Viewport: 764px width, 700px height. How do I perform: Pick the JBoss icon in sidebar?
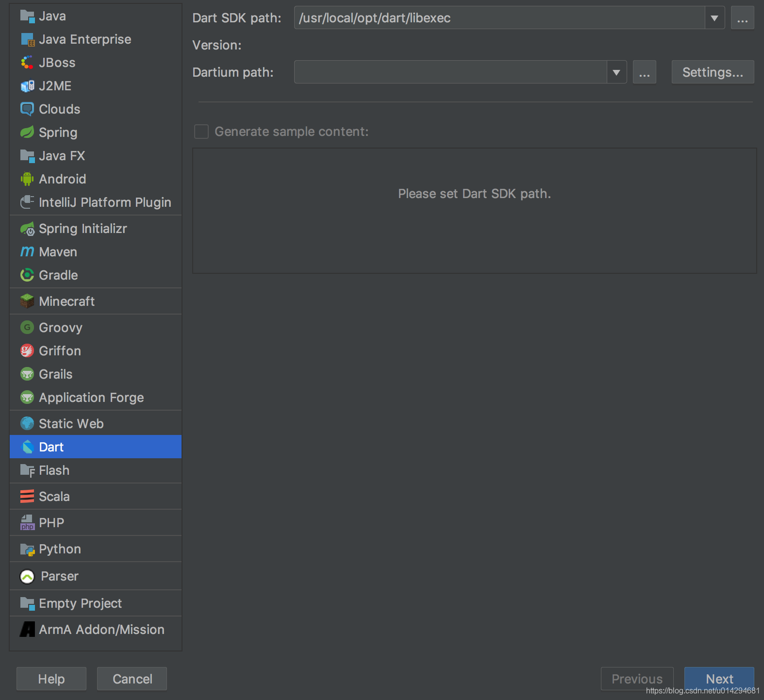click(27, 63)
